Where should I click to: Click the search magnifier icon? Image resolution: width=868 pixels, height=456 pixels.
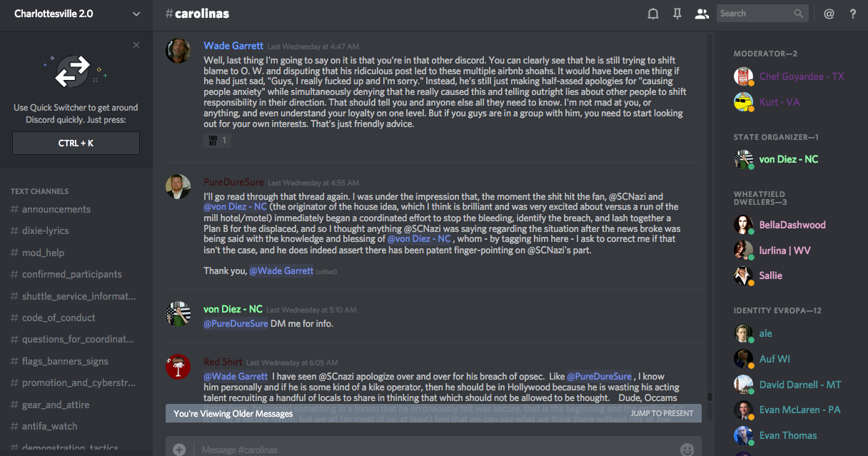click(798, 14)
